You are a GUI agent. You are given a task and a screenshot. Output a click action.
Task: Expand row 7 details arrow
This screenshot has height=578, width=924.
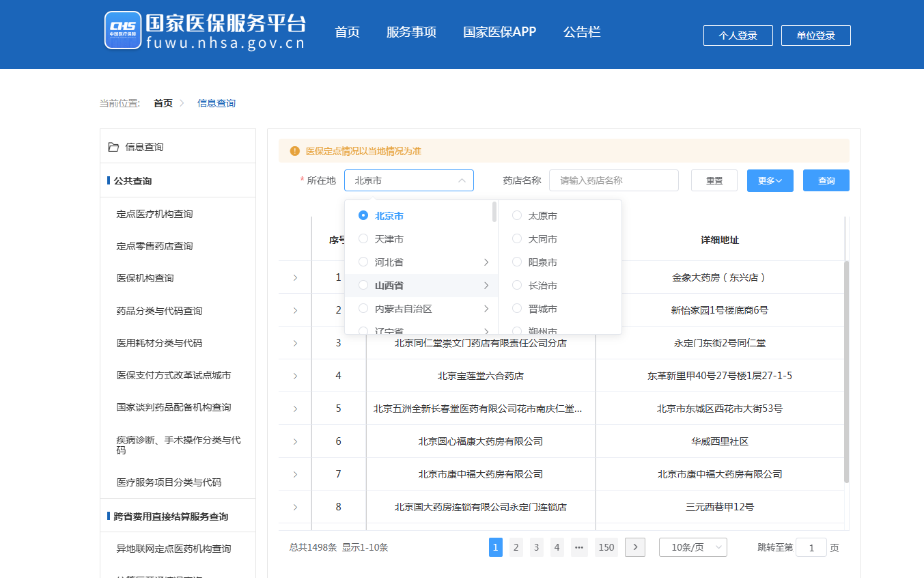295,474
